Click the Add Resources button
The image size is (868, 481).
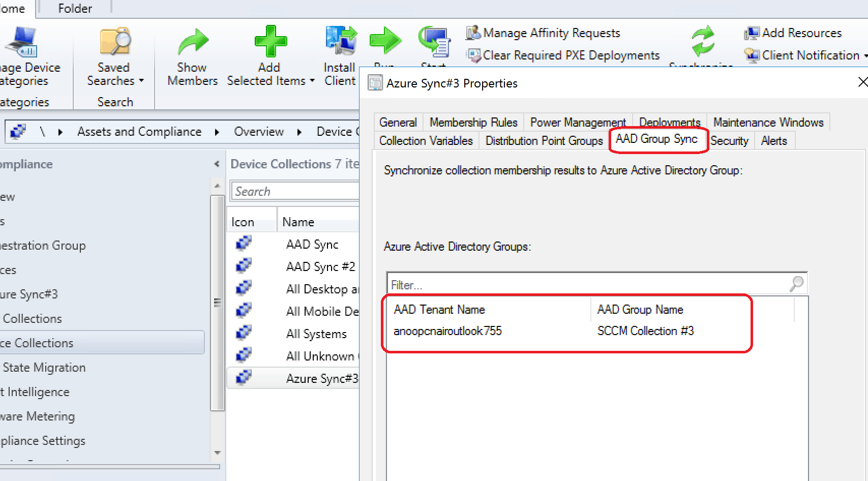pyautogui.click(x=793, y=33)
